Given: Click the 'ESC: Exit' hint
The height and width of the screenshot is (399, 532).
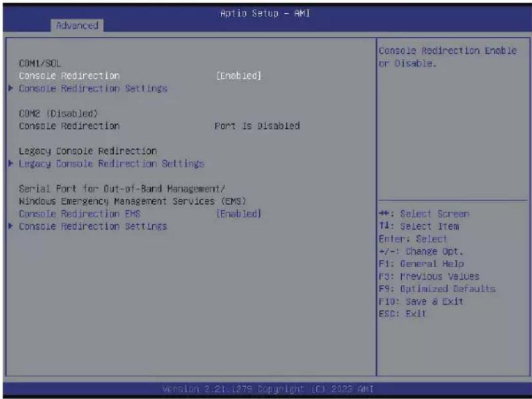Looking at the screenshot, I should click(x=402, y=314).
